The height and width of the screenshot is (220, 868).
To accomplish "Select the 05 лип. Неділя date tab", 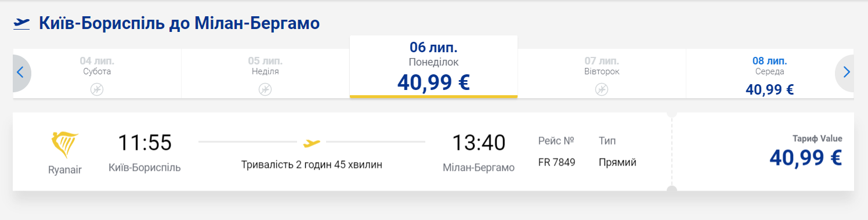I will click(265, 73).
